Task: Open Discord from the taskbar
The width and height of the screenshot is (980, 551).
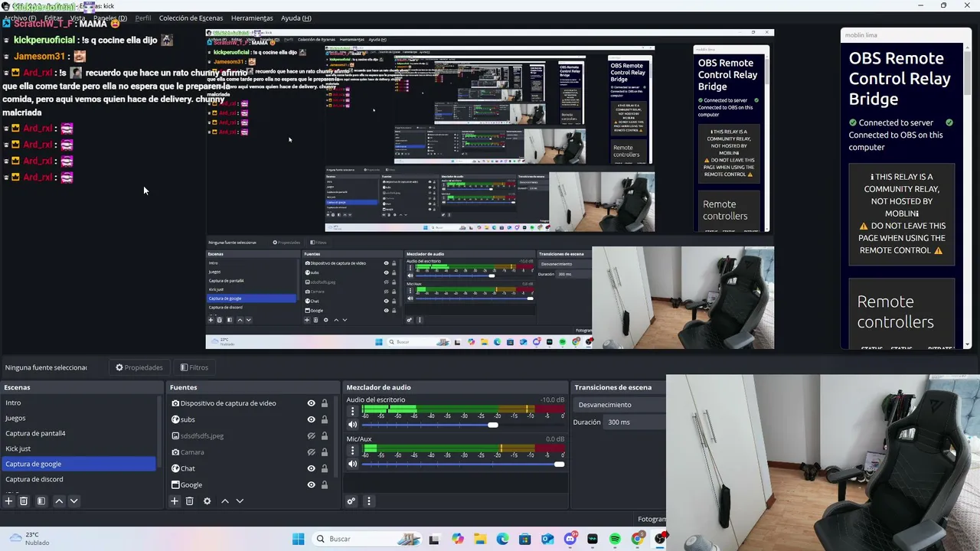Action: [570, 539]
